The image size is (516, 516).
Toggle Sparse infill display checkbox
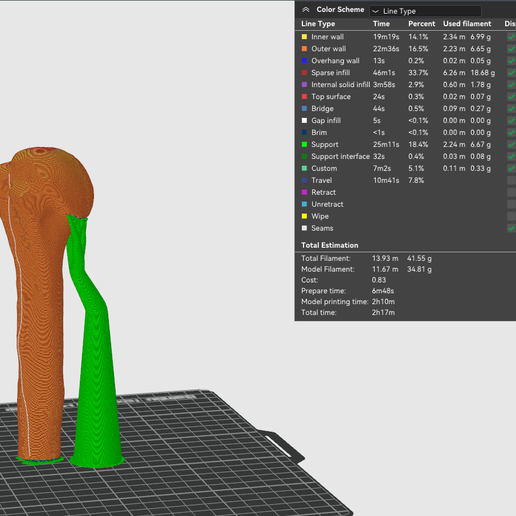(x=511, y=73)
